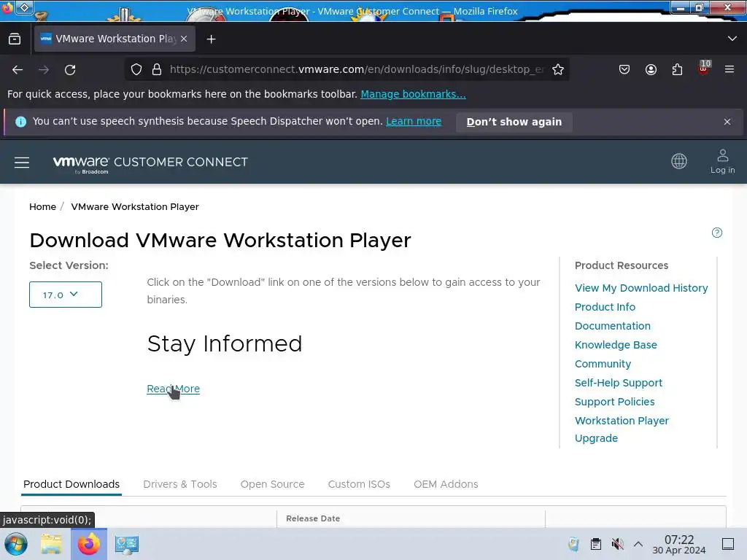747x560 pixels.
Task: Open the Firefox account icon
Action: click(651, 69)
